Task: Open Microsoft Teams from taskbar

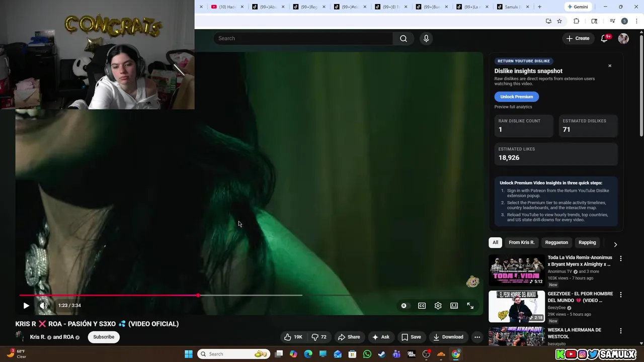Action: click(x=396, y=354)
